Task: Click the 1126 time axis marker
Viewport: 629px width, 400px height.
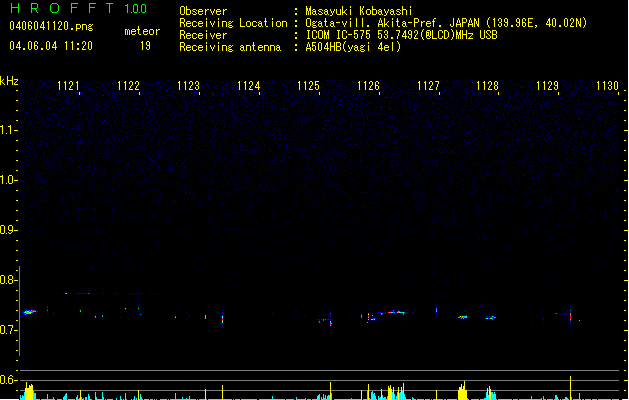Action: point(368,86)
